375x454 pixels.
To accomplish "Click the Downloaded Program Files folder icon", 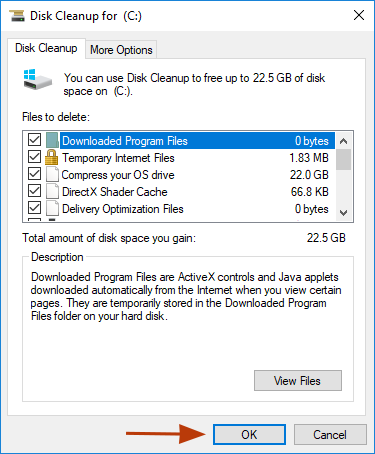I will click(52, 140).
